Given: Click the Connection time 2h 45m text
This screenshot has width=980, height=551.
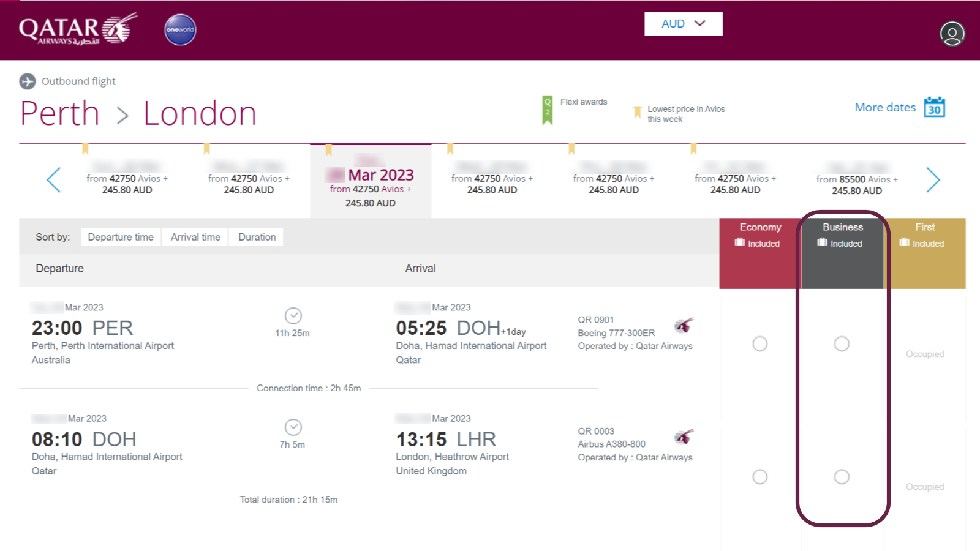Looking at the screenshot, I should point(309,388).
